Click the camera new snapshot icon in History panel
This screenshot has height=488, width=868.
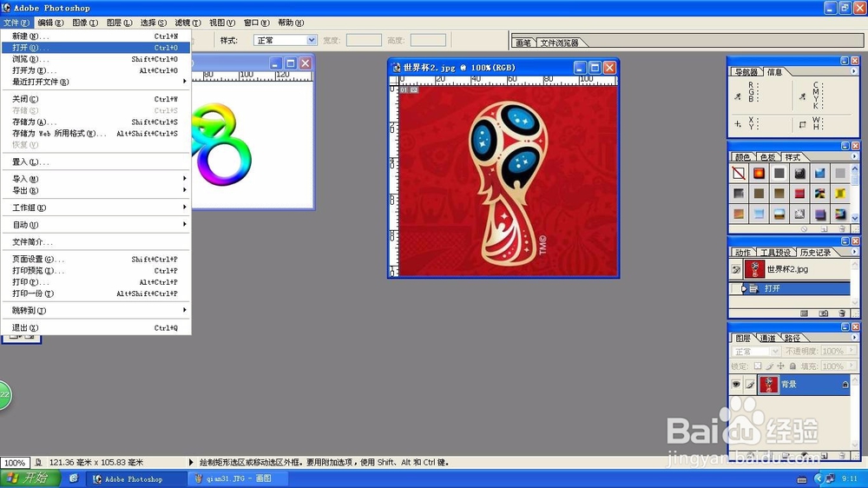click(x=824, y=313)
